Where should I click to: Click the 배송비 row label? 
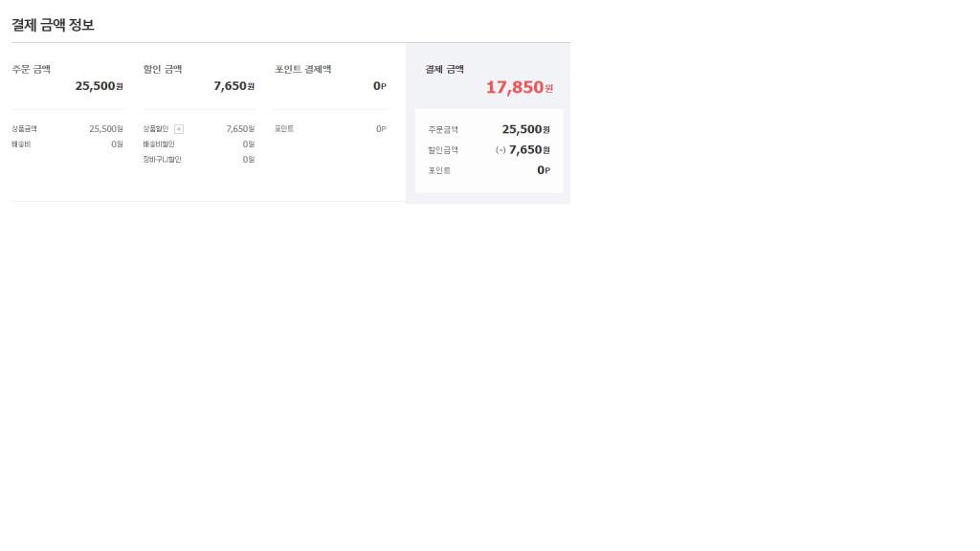click(x=21, y=144)
